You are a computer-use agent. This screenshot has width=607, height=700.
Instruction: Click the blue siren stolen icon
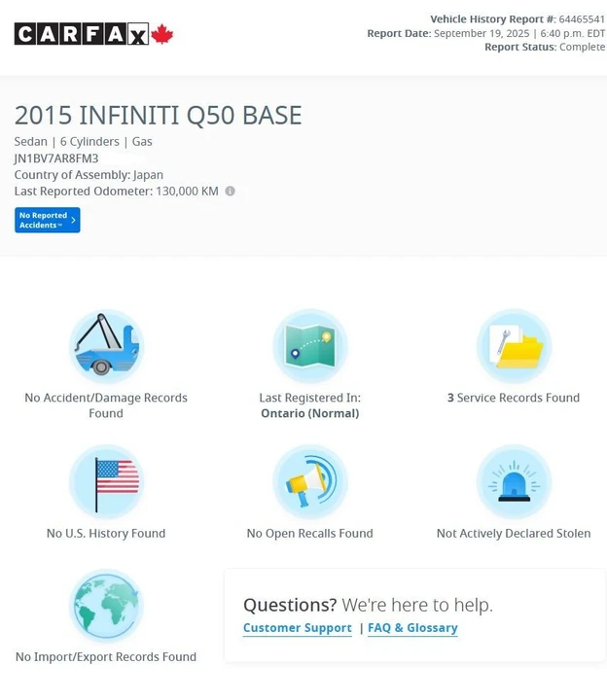coord(514,481)
